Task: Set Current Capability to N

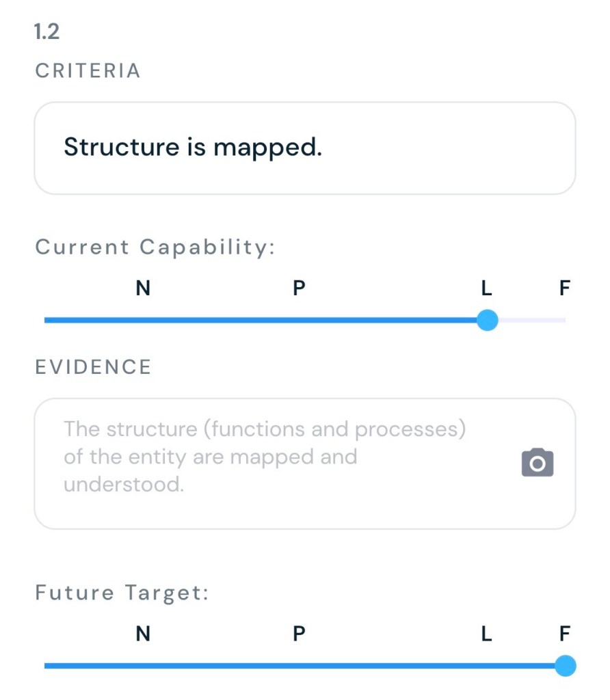Action: [143, 288]
